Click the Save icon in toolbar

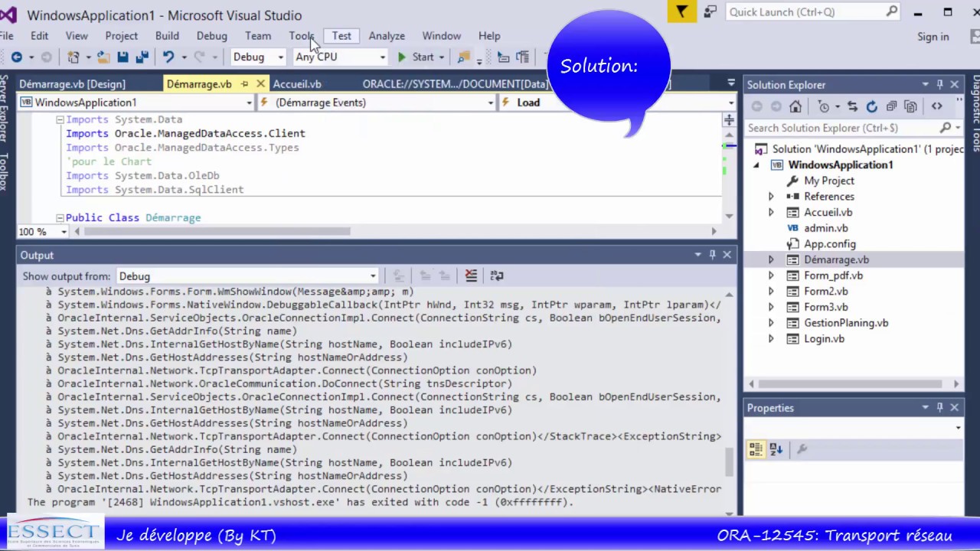click(122, 57)
